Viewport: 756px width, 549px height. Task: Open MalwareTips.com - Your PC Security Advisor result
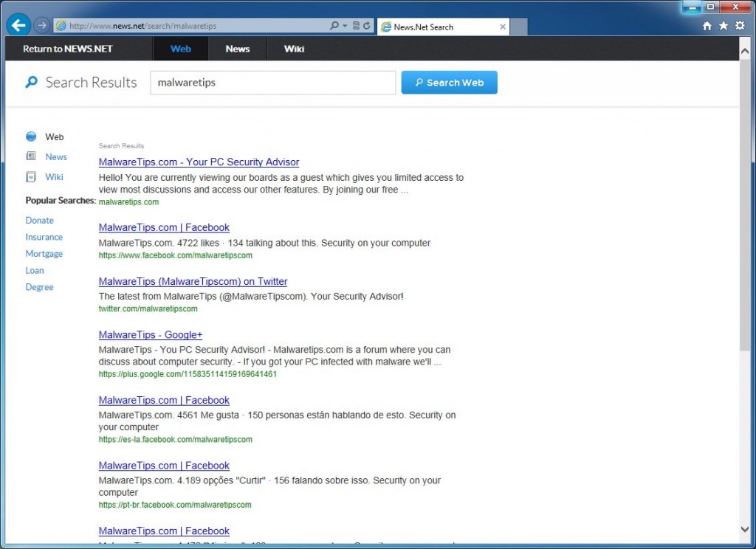(199, 162)
